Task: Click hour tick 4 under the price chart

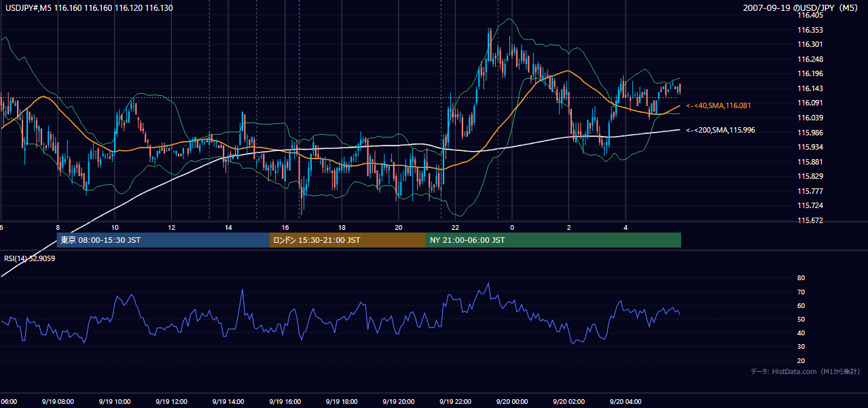Action: click(x=626, y=227)
